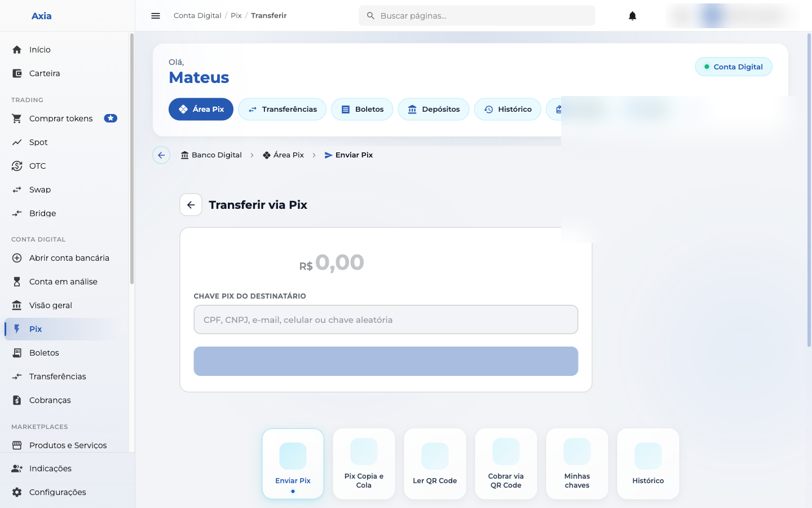Click the Pix key recipient input
The width and height of the screenshot is (812, 508).
coord(386,319)
